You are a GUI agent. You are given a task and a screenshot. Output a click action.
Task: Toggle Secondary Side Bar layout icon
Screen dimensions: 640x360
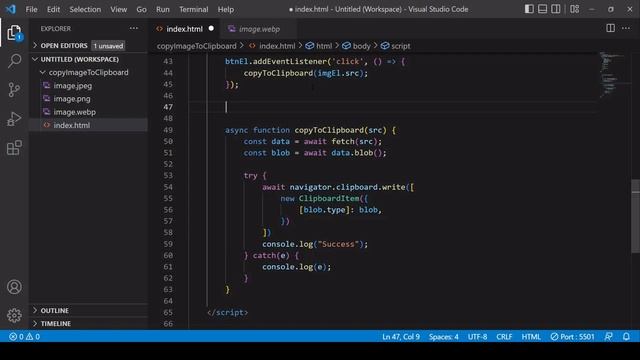pos(556,9)
